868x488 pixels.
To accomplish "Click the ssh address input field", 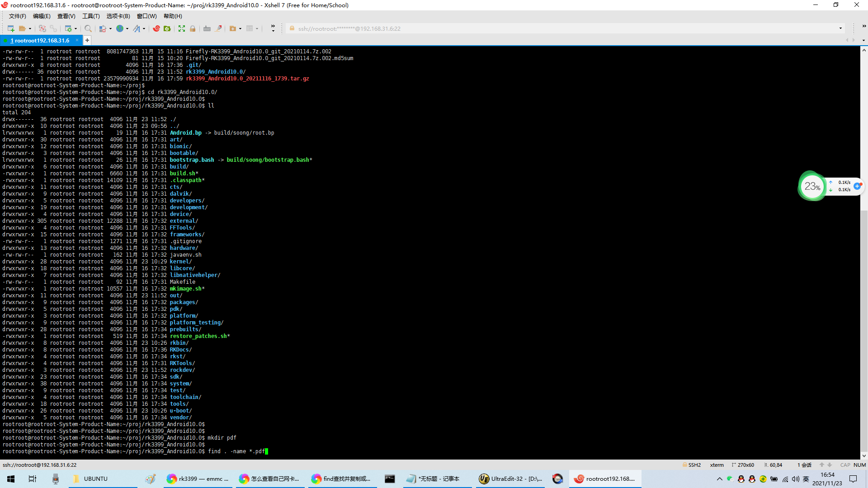I will (x=565, y=28).
